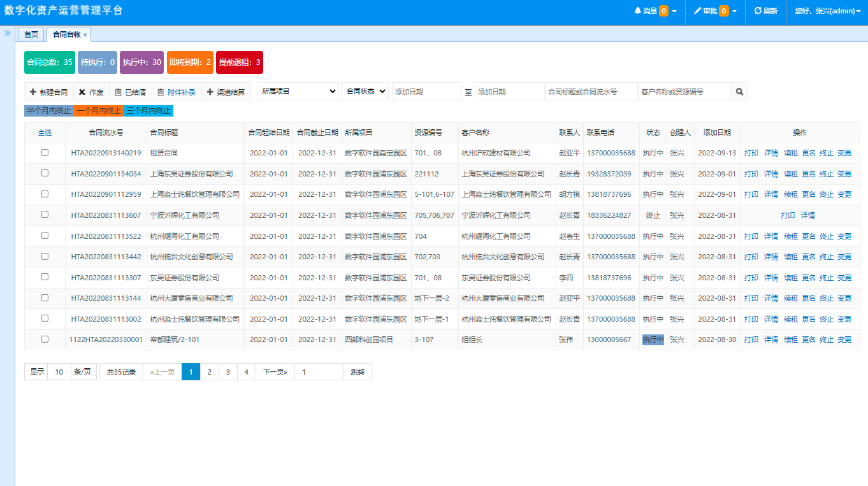Focus the first 添加日期 start date field
The height and width of the screenshot is (486, 868).
tap(427, 92)
